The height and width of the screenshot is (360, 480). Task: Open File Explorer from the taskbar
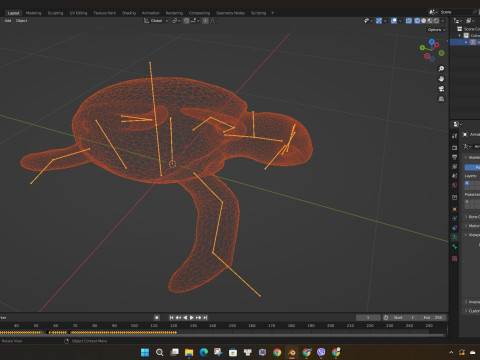[x=189, y=352]
